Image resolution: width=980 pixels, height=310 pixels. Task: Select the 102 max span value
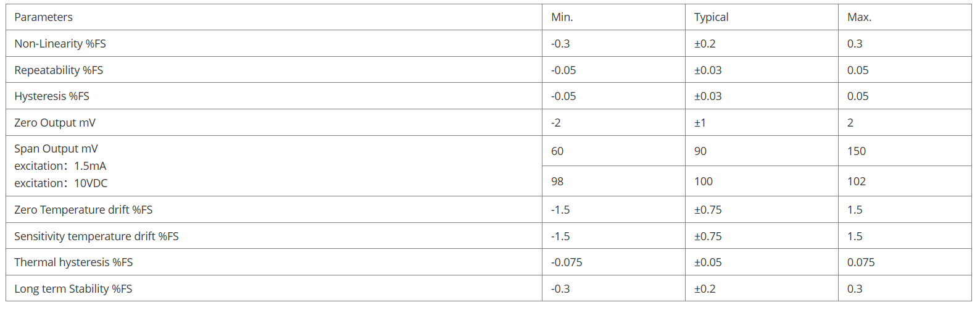pos(857,182)
